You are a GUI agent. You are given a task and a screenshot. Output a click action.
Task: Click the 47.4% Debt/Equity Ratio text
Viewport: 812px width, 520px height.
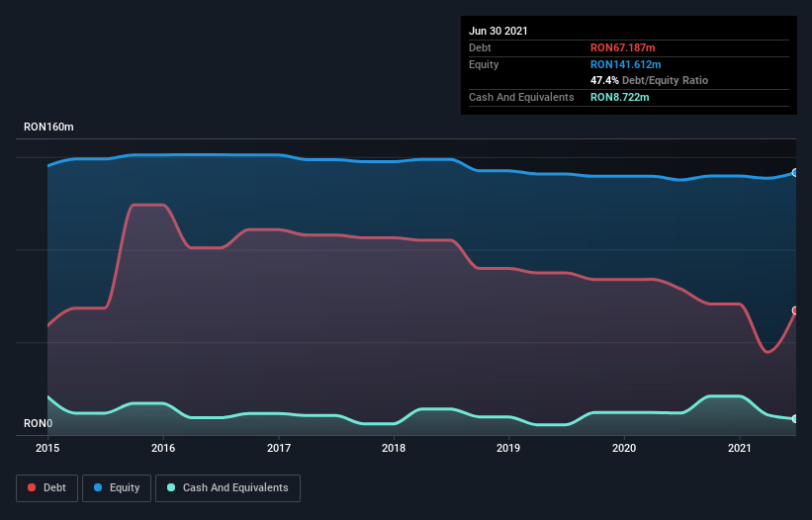(x=650, y=80)
